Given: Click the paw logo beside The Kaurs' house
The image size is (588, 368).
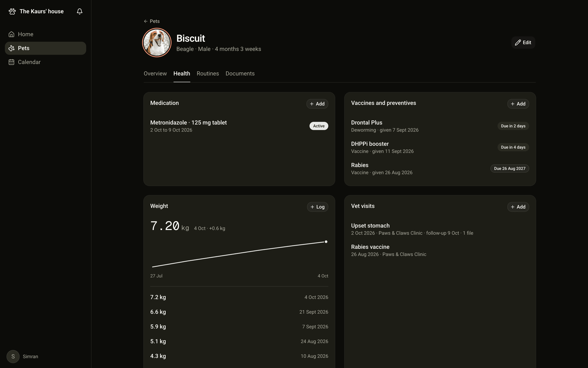Looking at the screenshot, I should click(12, 11).
